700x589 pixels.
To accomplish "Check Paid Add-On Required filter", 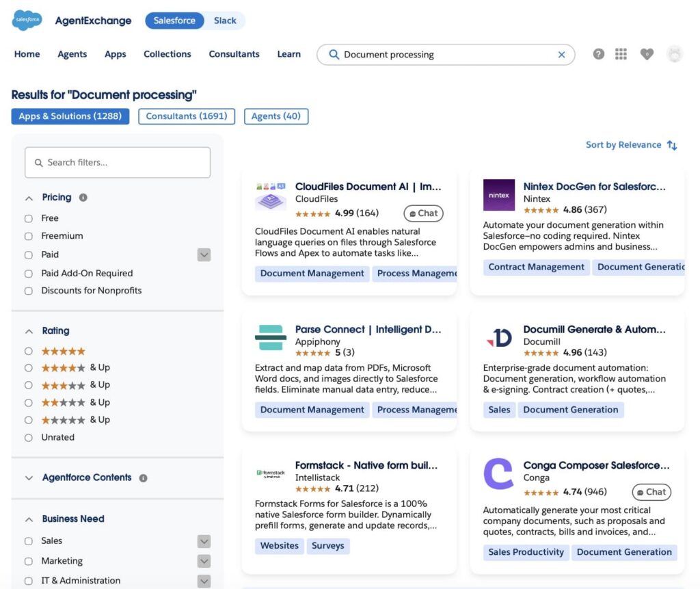I will tap(29, 274).
